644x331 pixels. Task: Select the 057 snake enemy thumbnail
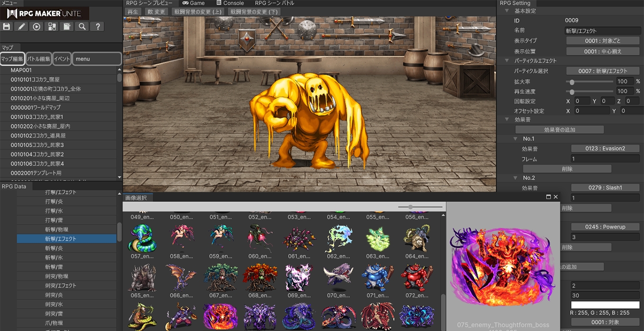tap(142, 239)
